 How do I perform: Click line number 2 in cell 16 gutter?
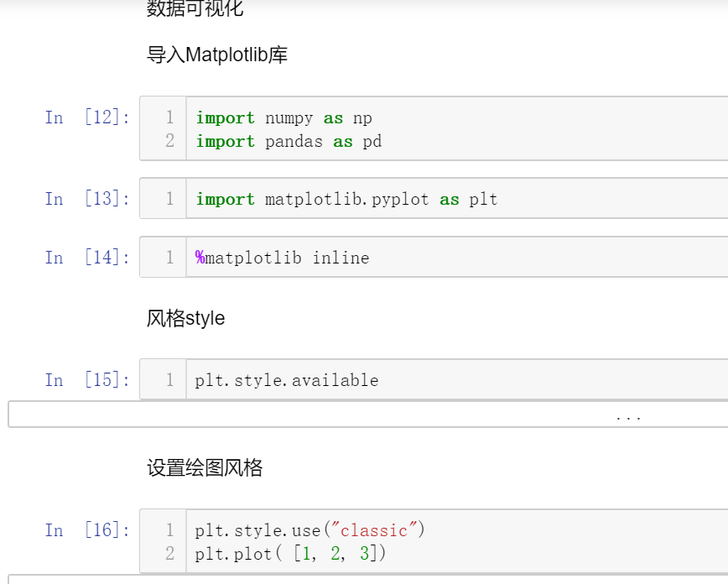tap(169, 554)
